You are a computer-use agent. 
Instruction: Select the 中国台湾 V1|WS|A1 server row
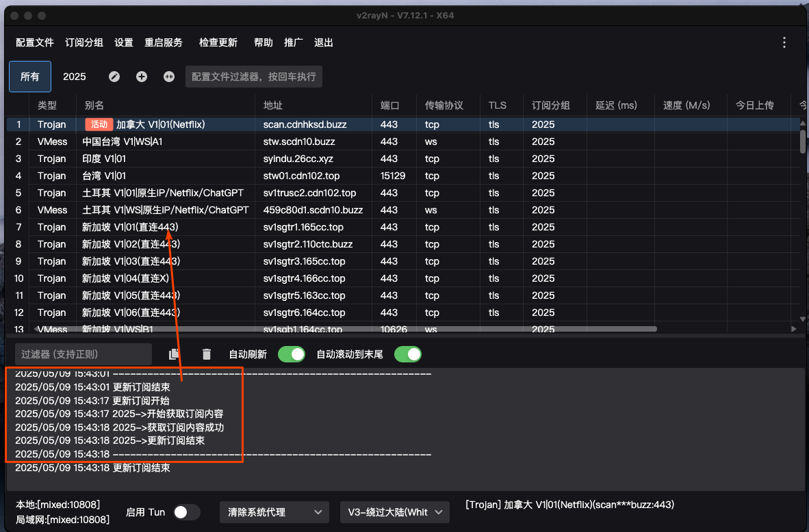(403, 142)
